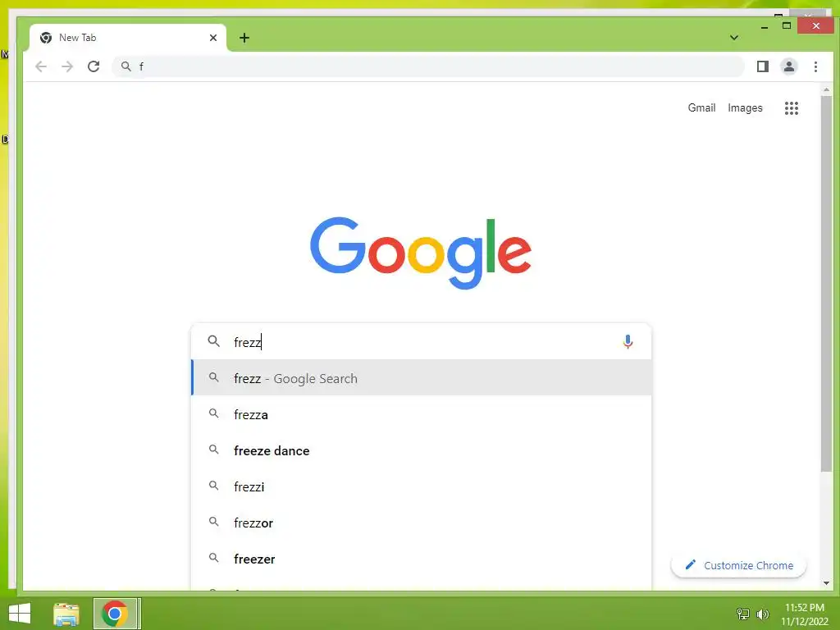Click the browser forward arrow
The height and width of the screenshot is (630, 840).
click(x=67, y=66)
